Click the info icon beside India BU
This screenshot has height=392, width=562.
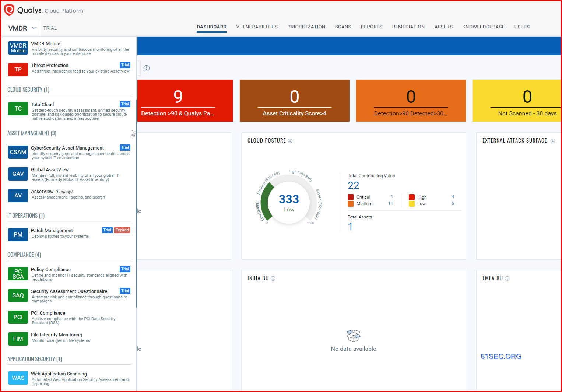point(273,279)
